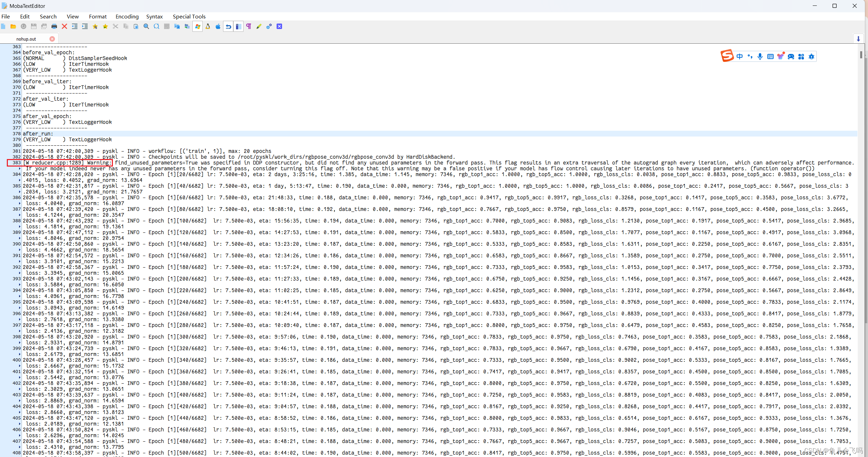Open the search magnifier tool
Viewport: 868px width, 457px height.
click(146, 26)
